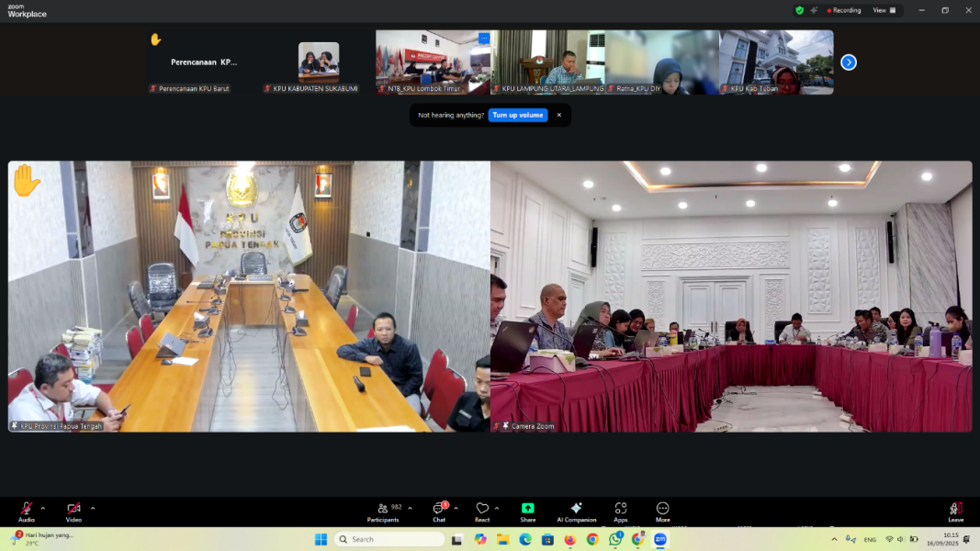This screenshot has width=980, height=551.
Task: Expand the chevron next to Participants
Action: click(410, 508)
